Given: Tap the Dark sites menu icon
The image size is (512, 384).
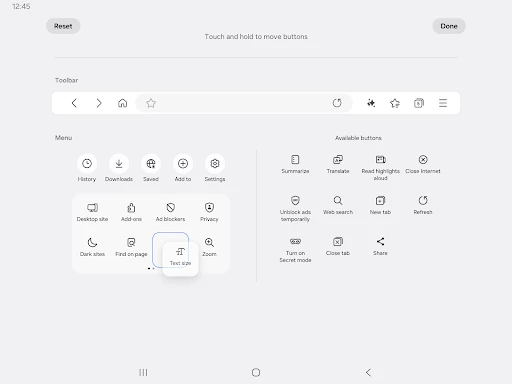Looking at the screenshot, I should tap(92, 243).
